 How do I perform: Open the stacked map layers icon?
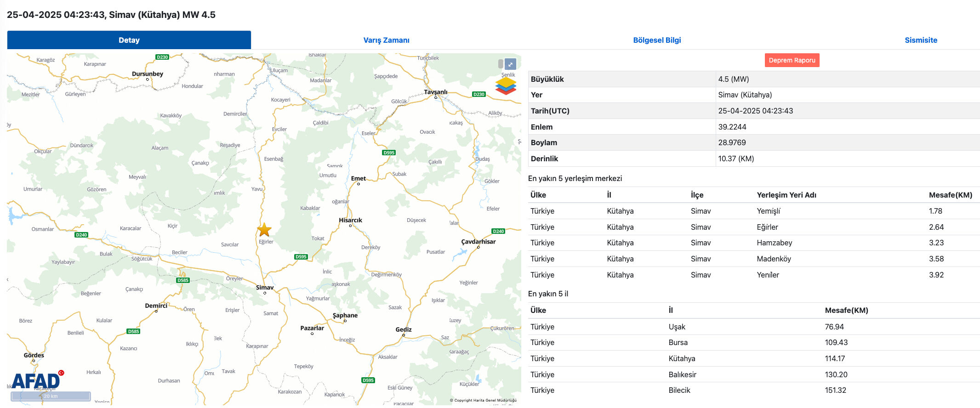(506, 86)
